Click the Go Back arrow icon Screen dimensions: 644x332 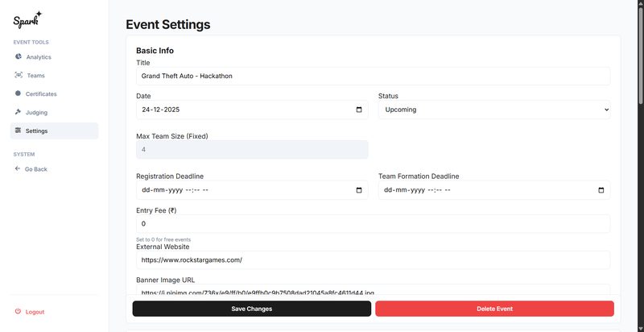(18, 169)
